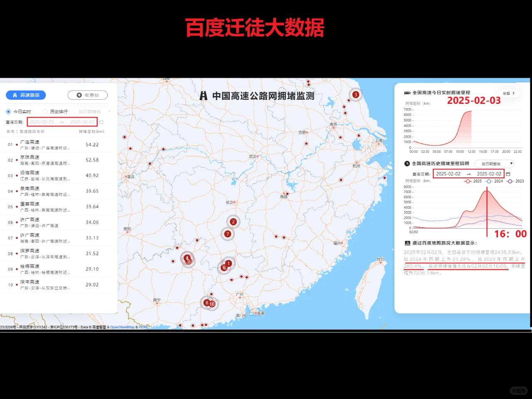Image resolution: width=532 pixels, height=399 pixels.
Task: Click clock icon beside 全国高速历史拥堵里程回顾
Action: point(407,163)
